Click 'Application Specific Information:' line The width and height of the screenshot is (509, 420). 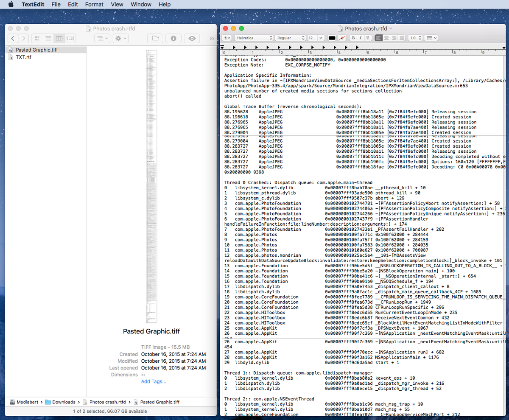(268, 75)
